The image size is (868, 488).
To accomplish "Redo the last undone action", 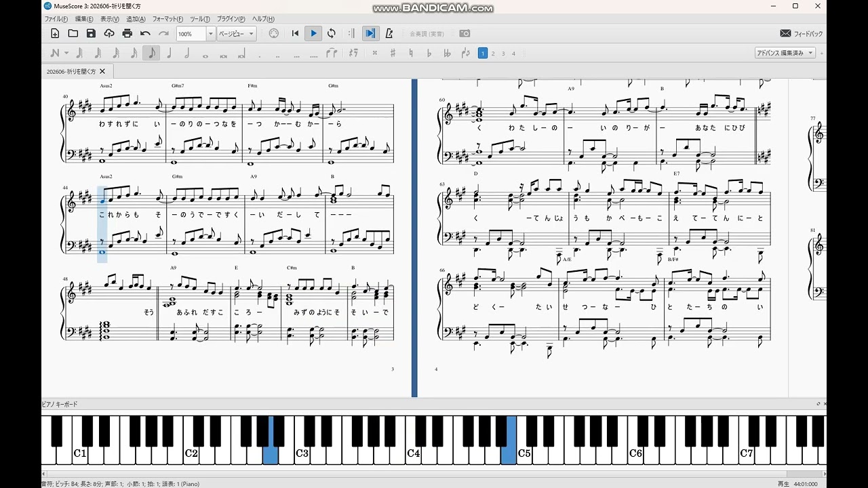I will (x=163, y=33).
